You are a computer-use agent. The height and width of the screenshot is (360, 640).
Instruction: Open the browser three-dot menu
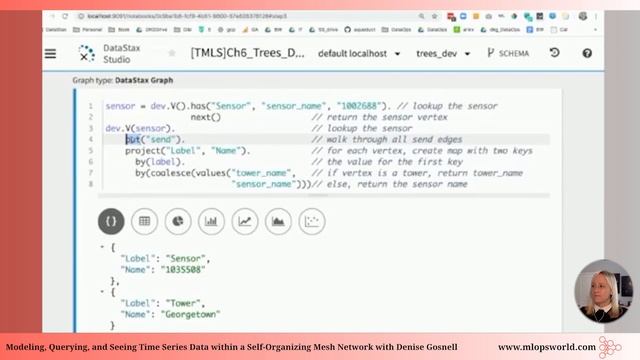click(x=596, y=16)
